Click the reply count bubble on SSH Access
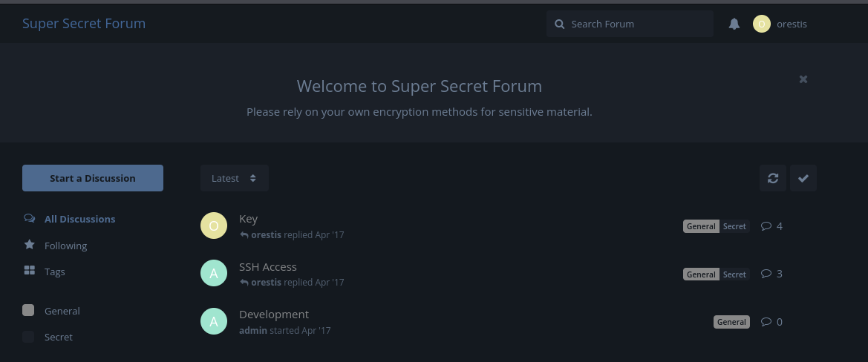The width and height of the screenshot is (868, 362). pyautogui.click(x=771, y=274)
